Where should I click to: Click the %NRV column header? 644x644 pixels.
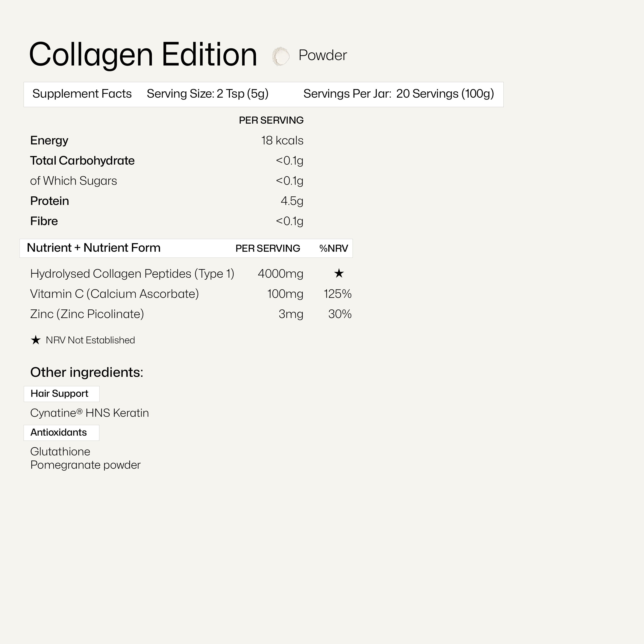coord(333,248)
